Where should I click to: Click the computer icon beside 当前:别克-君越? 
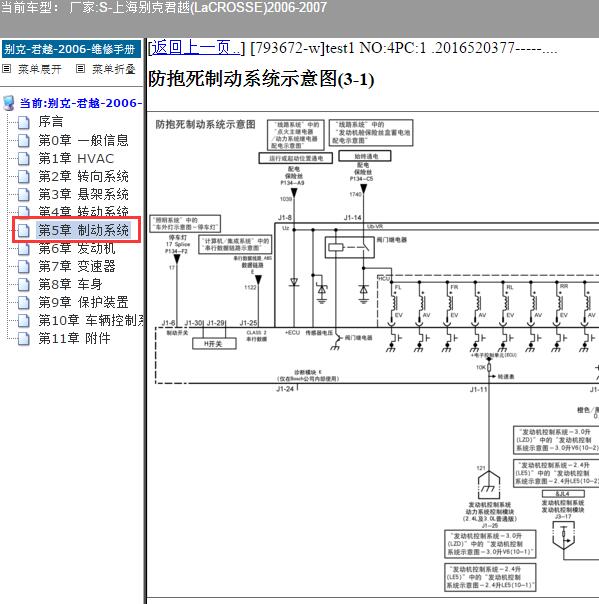coord(8,103)
